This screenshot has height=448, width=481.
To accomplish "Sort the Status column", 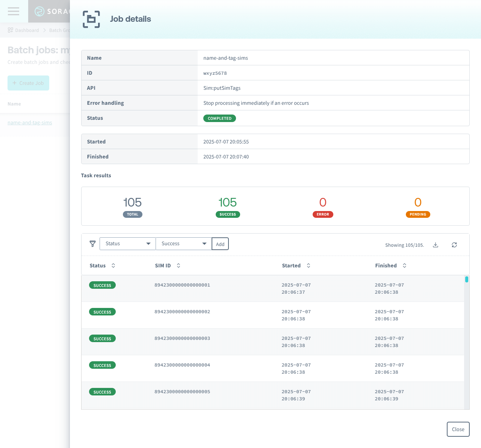I will point(113,265).
